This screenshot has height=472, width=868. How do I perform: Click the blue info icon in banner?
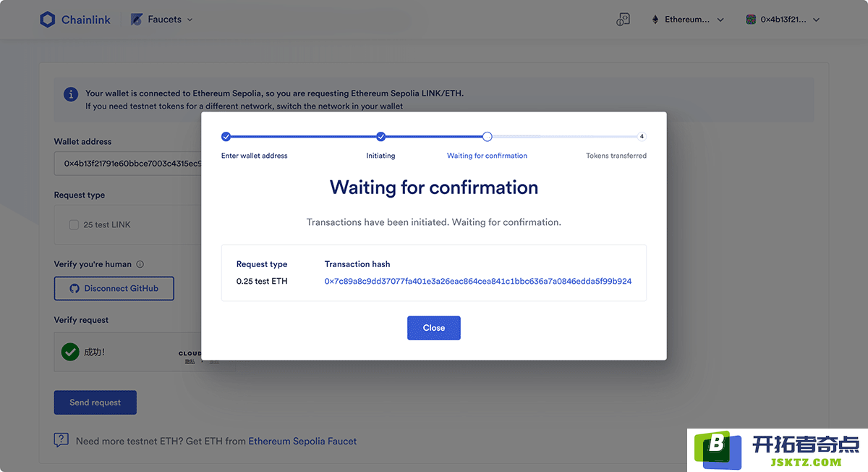click(x=71, y=94)
